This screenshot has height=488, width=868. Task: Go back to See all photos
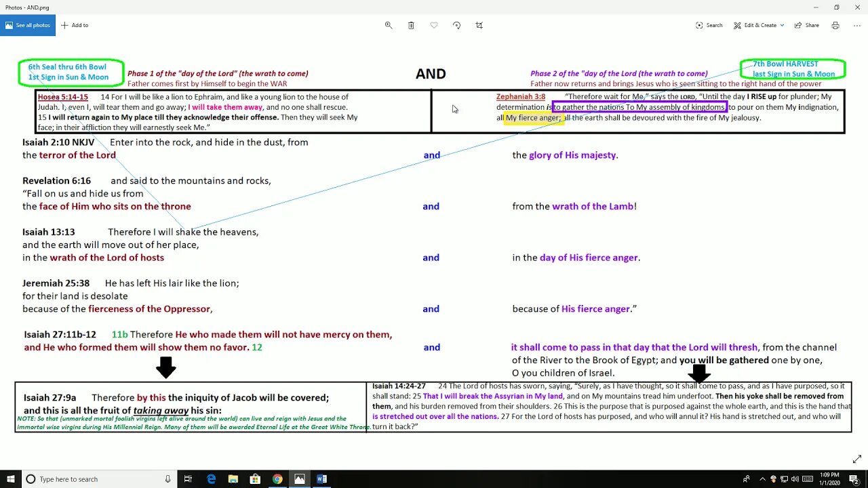(28, 25)
